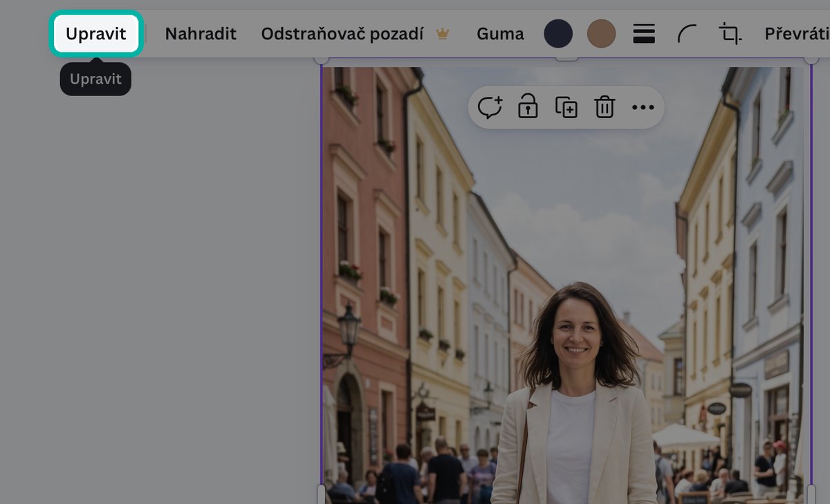Click the Převrátit flip button
The image size is (830, 504).
[x=797, y=33]
